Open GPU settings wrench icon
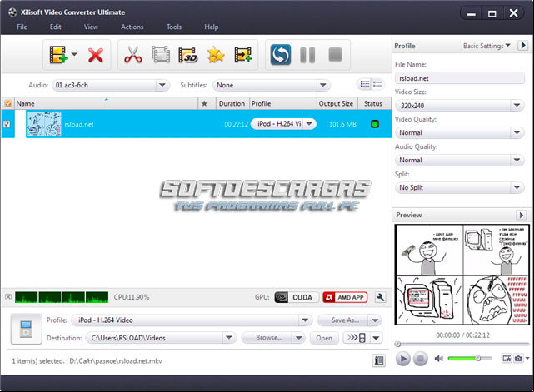This screenshot has width=534, height=392. tap(380, 297)
